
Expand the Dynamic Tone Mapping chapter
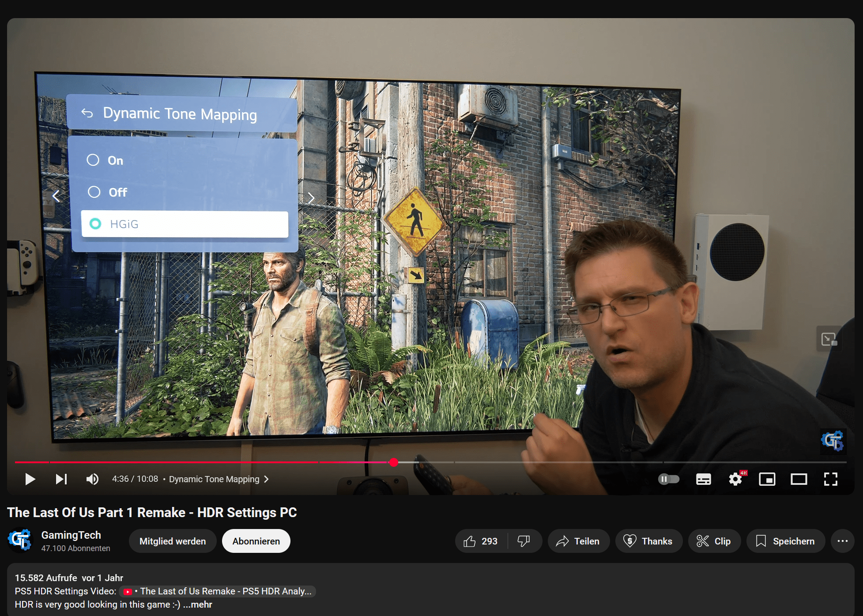(219, 479)
